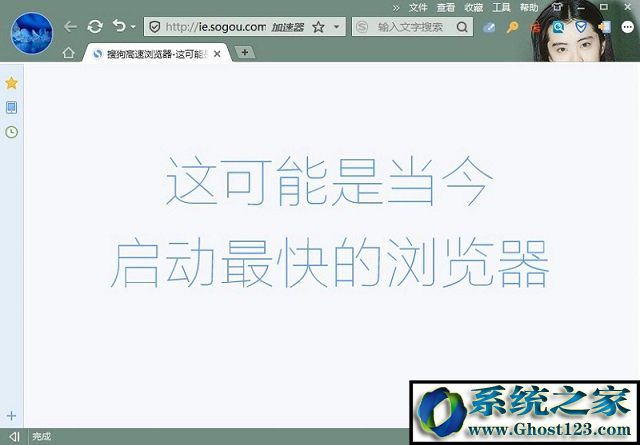Screen dimensions: 640x445
Task: Click the blue magnifier extension icon
Action: tap(558, 27)
